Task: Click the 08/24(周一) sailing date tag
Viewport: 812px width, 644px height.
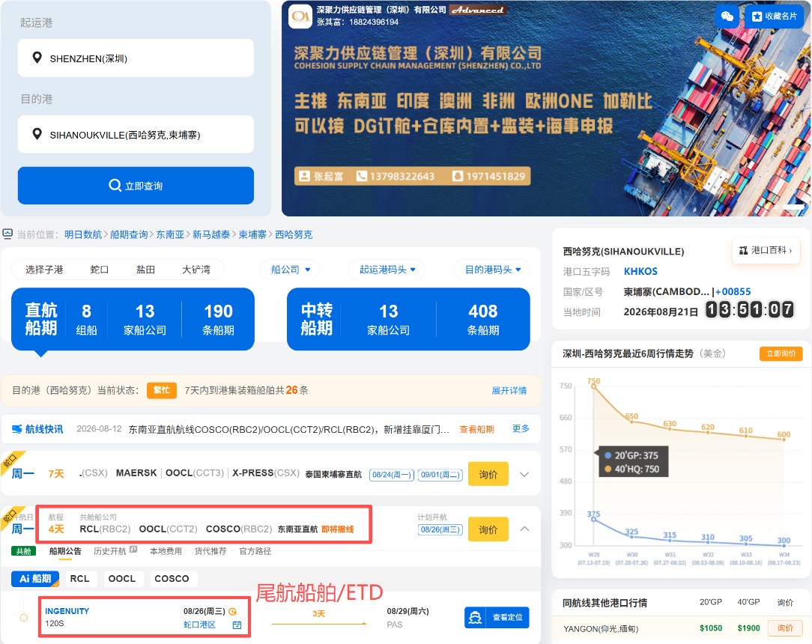Action: 392,475
